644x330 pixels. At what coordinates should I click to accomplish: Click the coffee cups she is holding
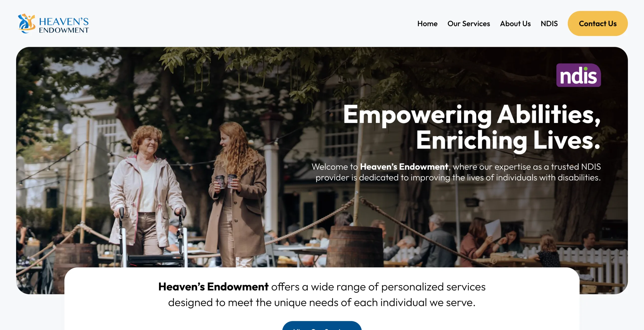[x=226, y=181]
